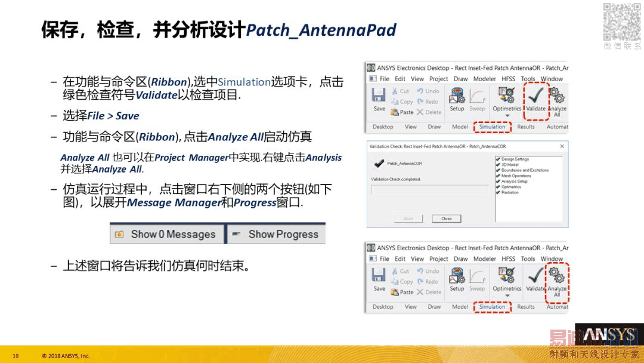Click the Save icon in upper ANSYS ribbon
The image size is (644, 363).
pyautogui.click(x=379, y=96)
